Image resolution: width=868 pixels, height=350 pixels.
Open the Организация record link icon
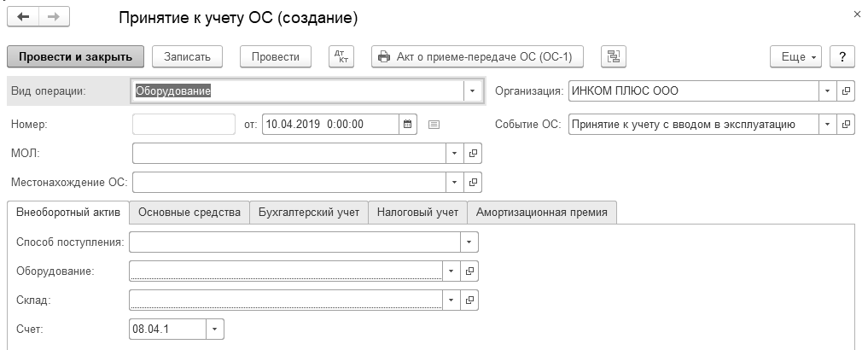coord(846,90)
